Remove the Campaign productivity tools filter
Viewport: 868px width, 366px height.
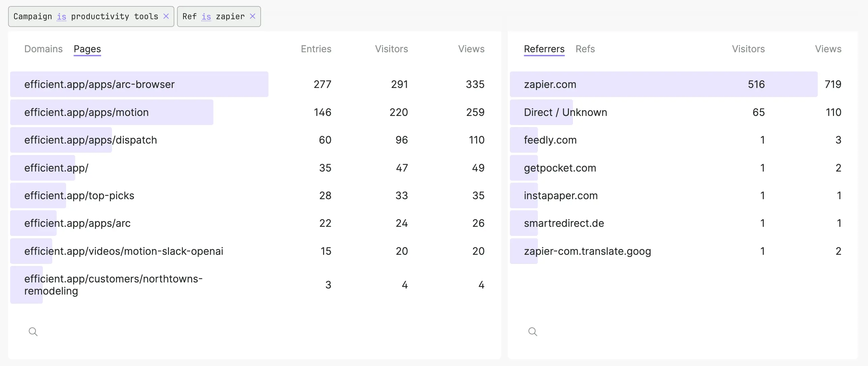pos(166,16)
